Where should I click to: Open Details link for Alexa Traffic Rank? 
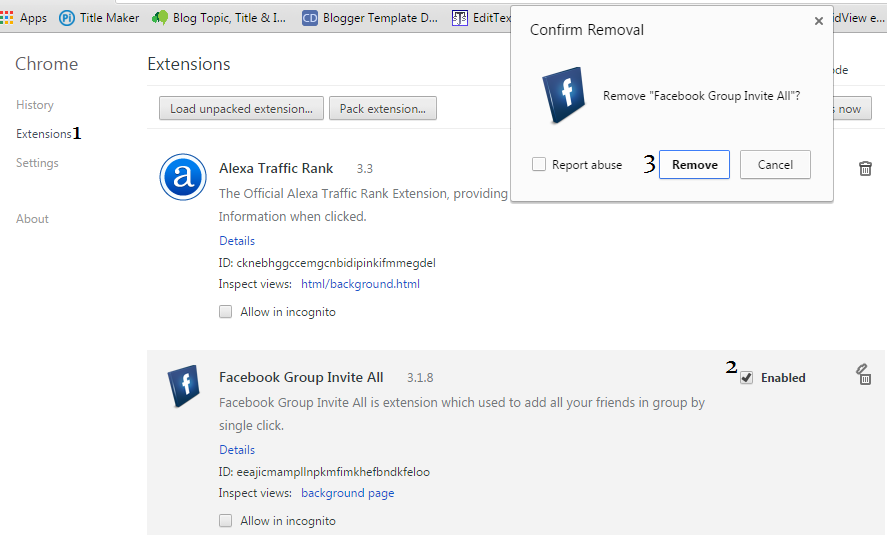[237, 241]
